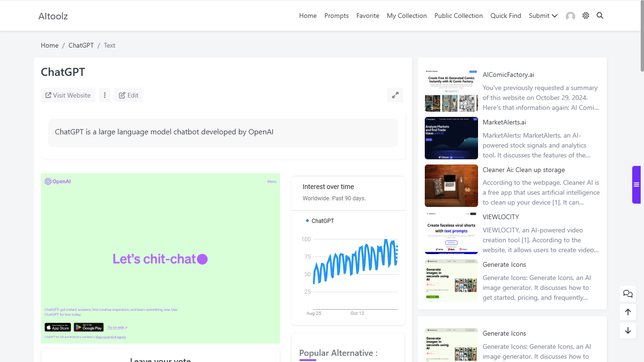Open the VIEWLOCITY title link
644x362 pixels.
[501, 217]
